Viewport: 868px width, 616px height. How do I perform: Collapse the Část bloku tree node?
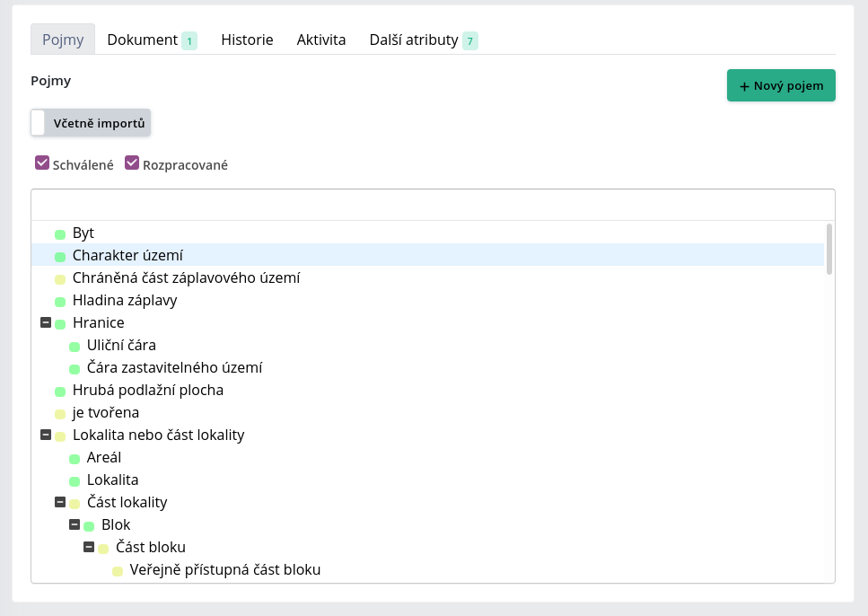pyautogui.click(x=89, y=547)
